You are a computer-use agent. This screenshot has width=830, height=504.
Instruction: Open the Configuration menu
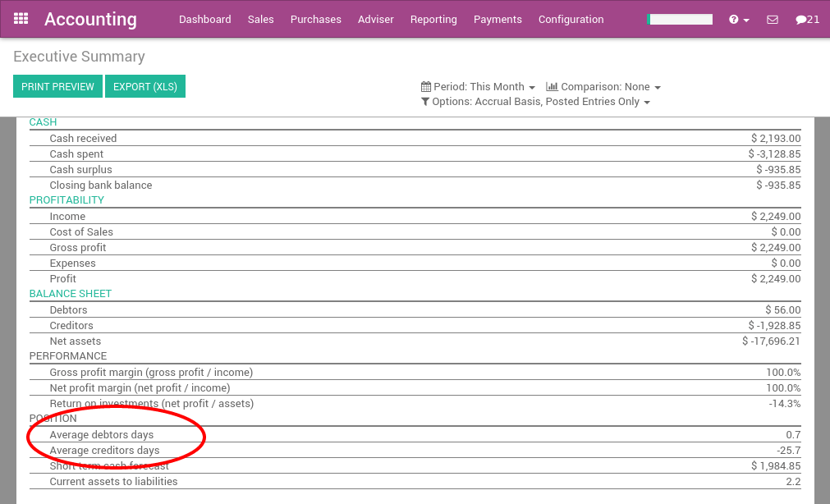[x=571, y=19]
